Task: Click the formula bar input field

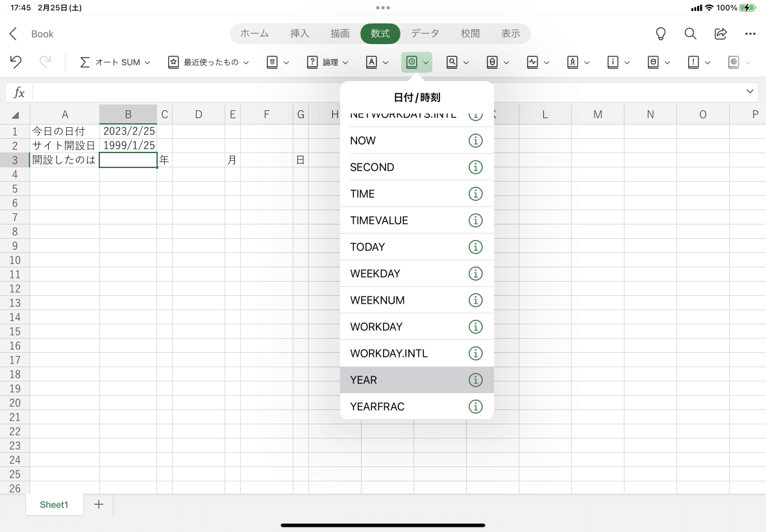Action: (x=386, y=91)
